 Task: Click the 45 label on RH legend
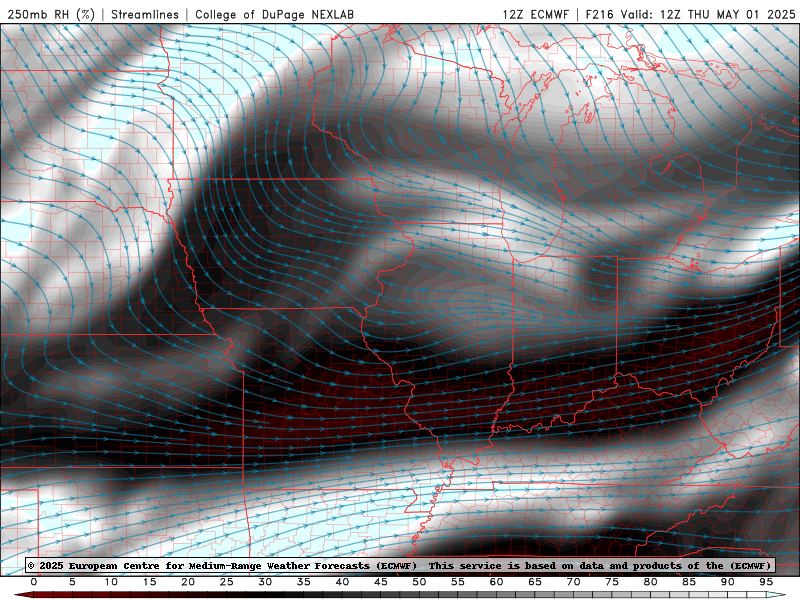(381, 582)
